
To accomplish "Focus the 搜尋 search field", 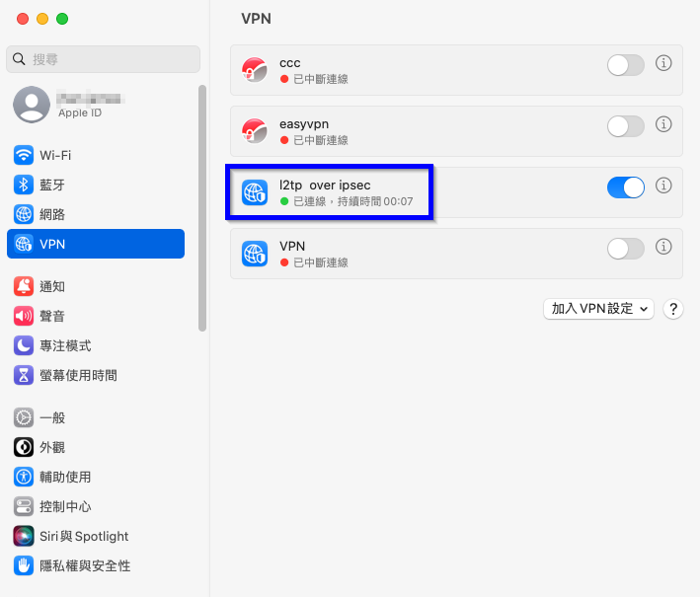I will click(103, 59).
